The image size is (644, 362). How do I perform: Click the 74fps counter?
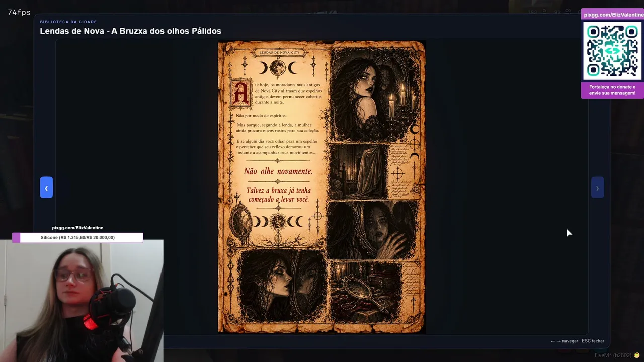[19, 12]
